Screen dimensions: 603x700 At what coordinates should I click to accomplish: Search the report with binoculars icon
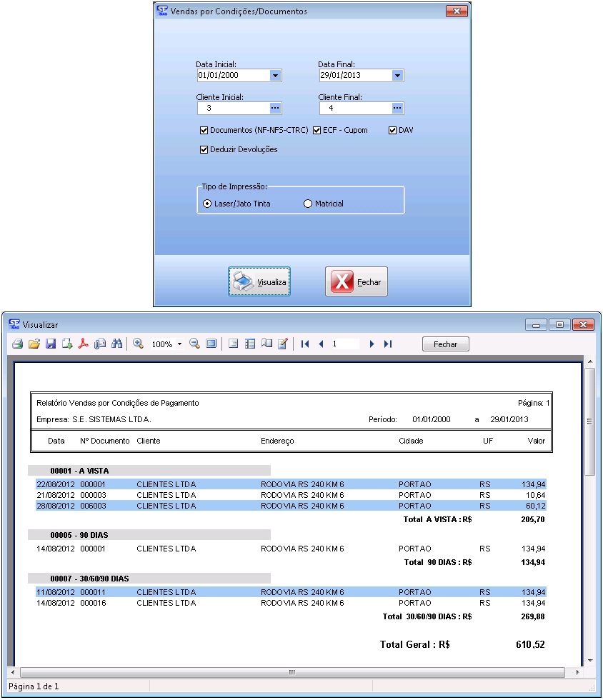[x=116, y=344]
